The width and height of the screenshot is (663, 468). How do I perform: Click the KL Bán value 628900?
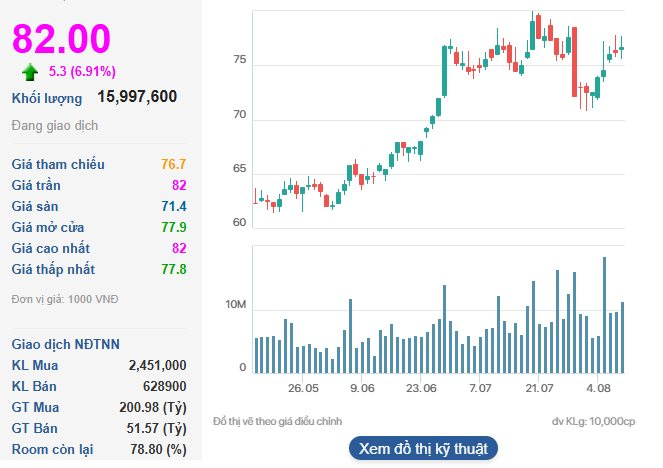163,386
